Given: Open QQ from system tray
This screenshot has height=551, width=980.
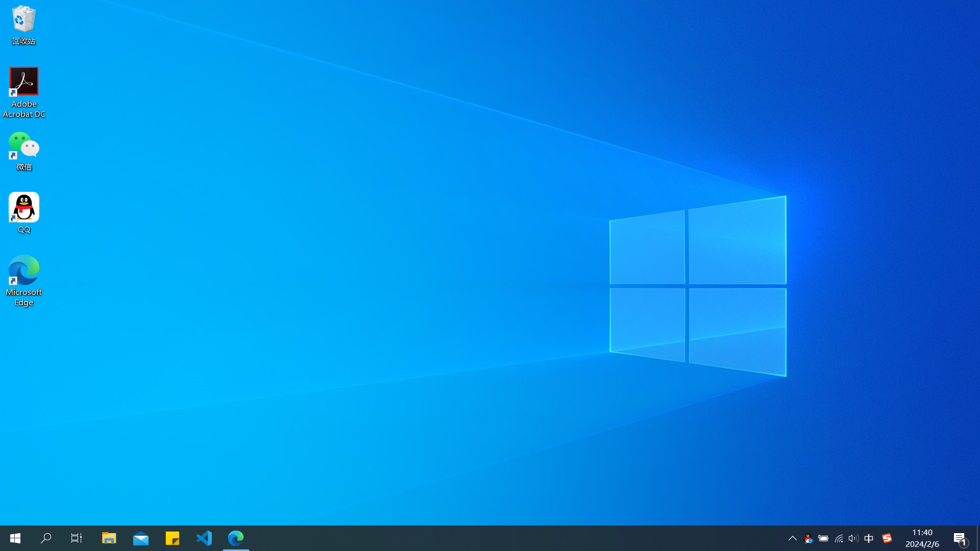Looking at the screenshot, I should pos(808,538).
